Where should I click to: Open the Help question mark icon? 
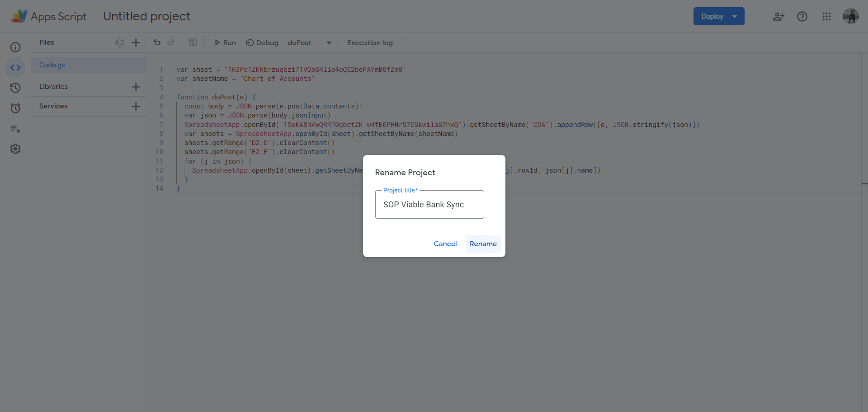click(x=802, y=16)
